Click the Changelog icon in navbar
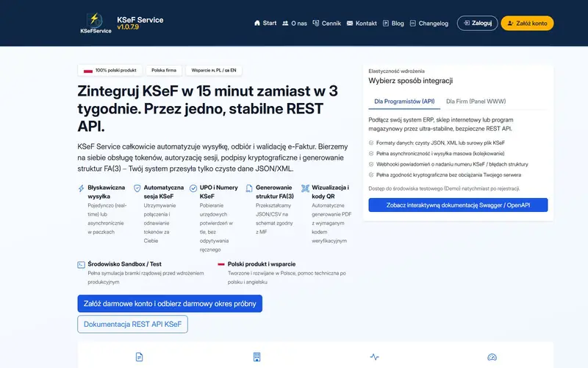This screenshot has height=368, width=588. click(x=412, y=24)
